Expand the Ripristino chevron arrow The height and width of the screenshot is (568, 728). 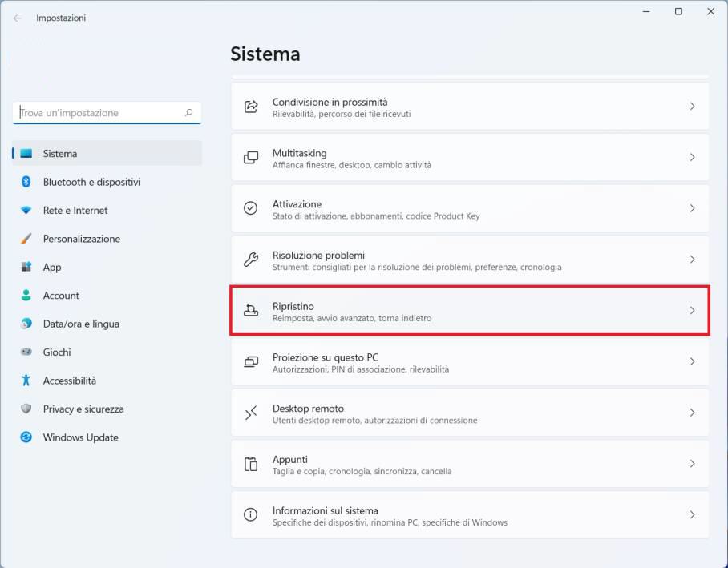[x=692, y=311]
